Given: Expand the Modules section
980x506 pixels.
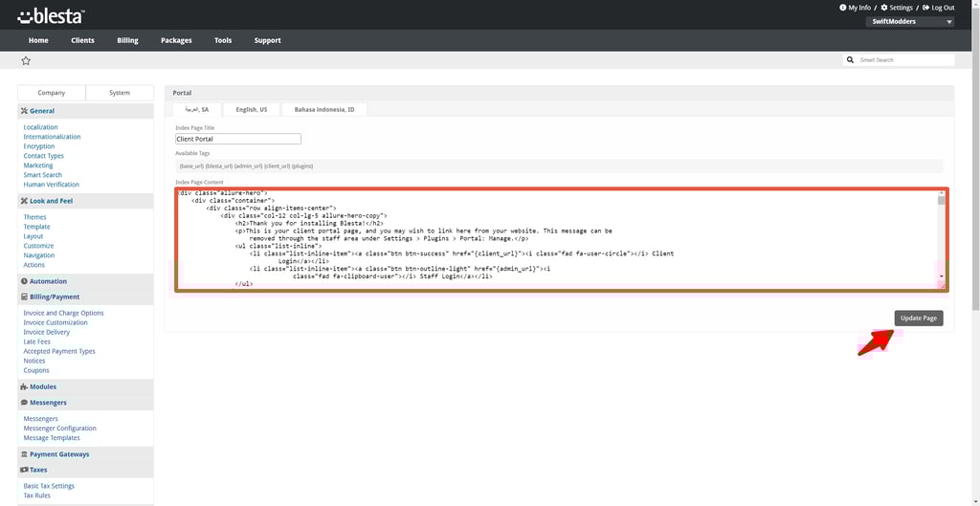Looking at the screenshot, I should (85, 387).
